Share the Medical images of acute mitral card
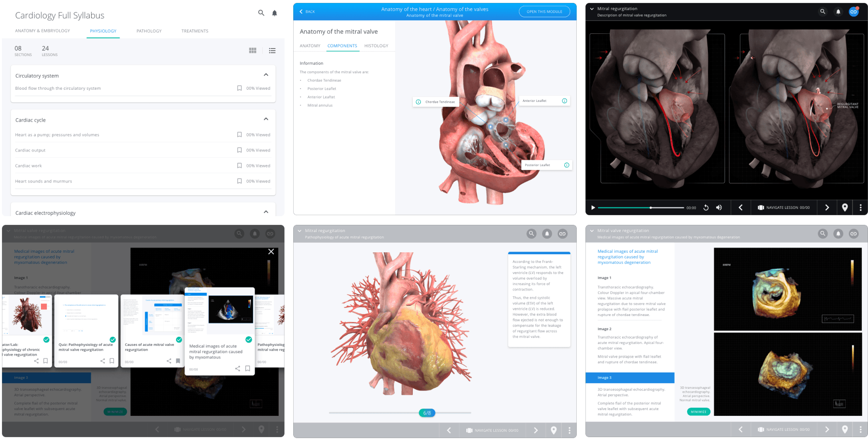Screen dimensions: 868x441 click(x=237, y=369)
